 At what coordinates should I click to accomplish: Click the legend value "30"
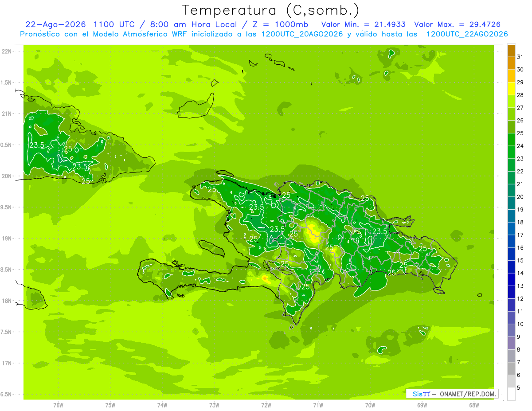coord(520,70)
